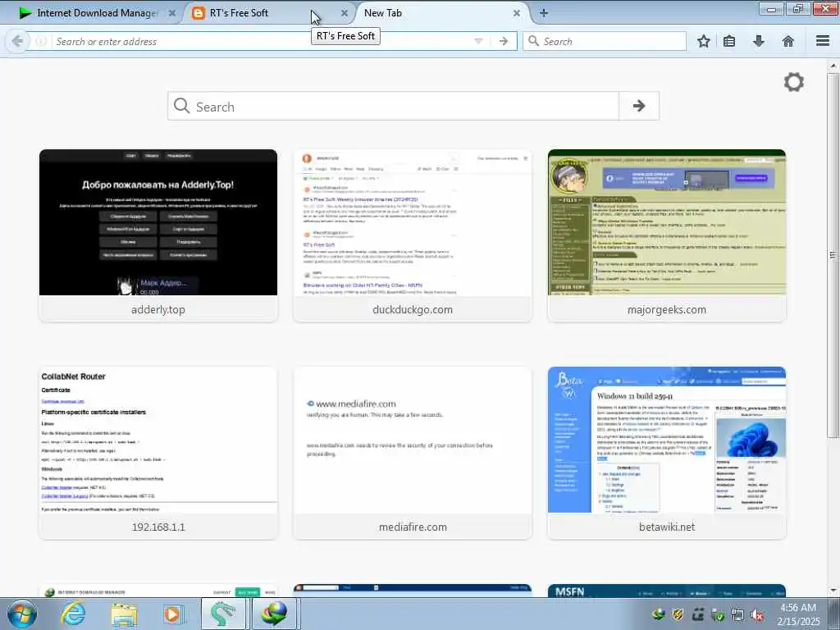This screenshot has width=840, height=630.
Task: Click the toolbar search magnifier icon
Action: coord(533,41)
